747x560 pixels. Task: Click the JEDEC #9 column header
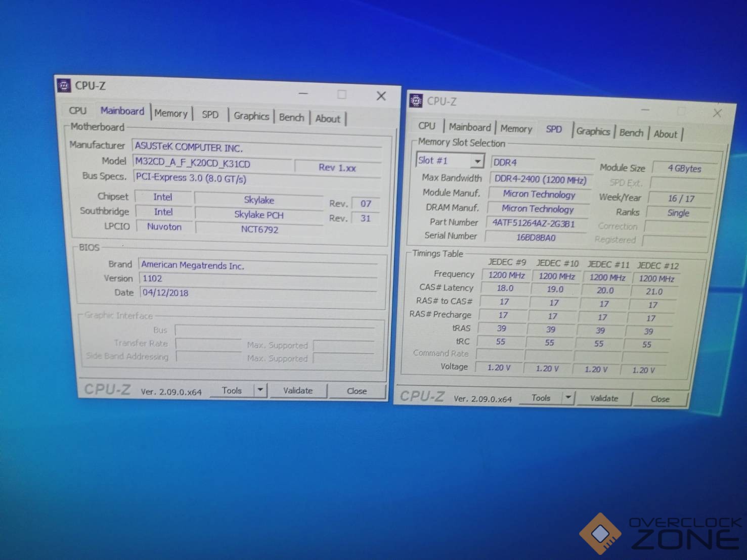pos(507,262)
